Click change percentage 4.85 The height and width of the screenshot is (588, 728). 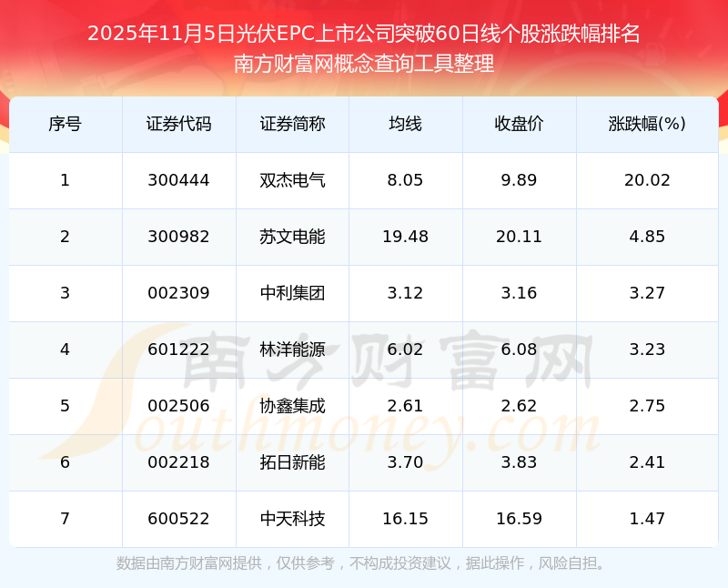coord(647,237)
